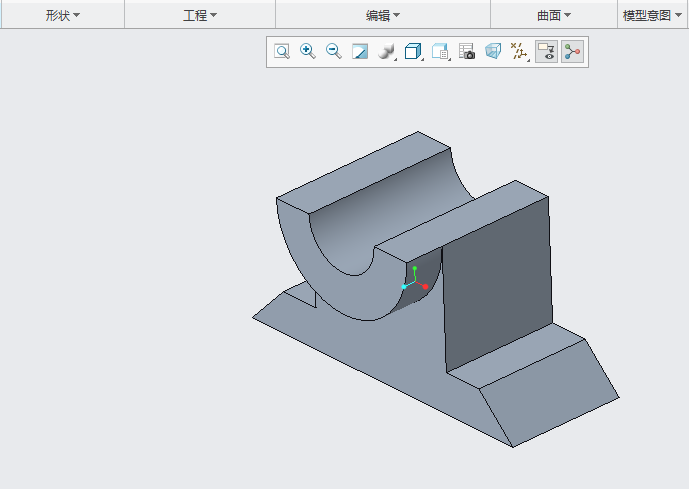Expand the 编辑 group dropdown
The image size is (689, 489).
click(x=382, y=15)
